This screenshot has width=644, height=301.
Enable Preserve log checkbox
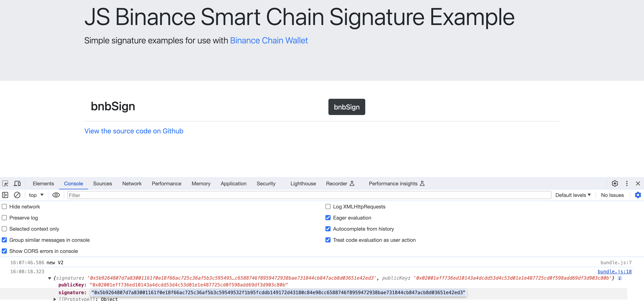(4, 218)
